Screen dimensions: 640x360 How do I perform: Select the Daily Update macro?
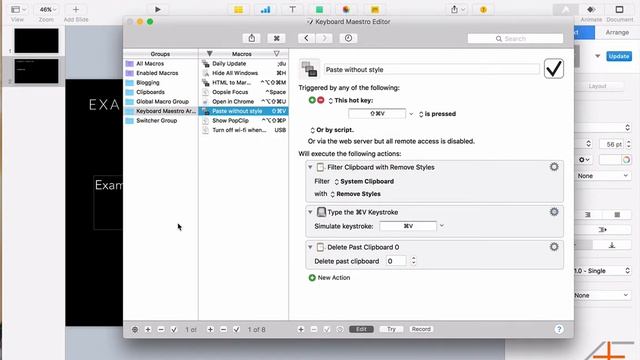pyautogui.click(x=243, y=64)
